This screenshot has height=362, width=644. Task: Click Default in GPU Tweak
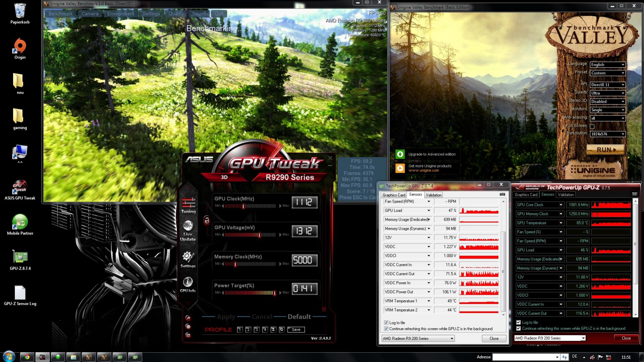click(x=299, y=317)
